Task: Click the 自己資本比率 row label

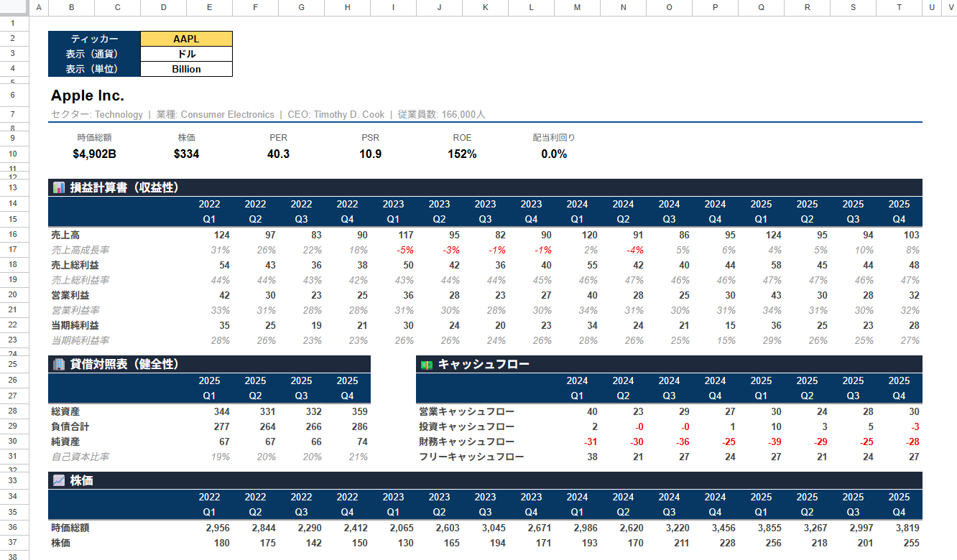Action: (x=80, y=457)
